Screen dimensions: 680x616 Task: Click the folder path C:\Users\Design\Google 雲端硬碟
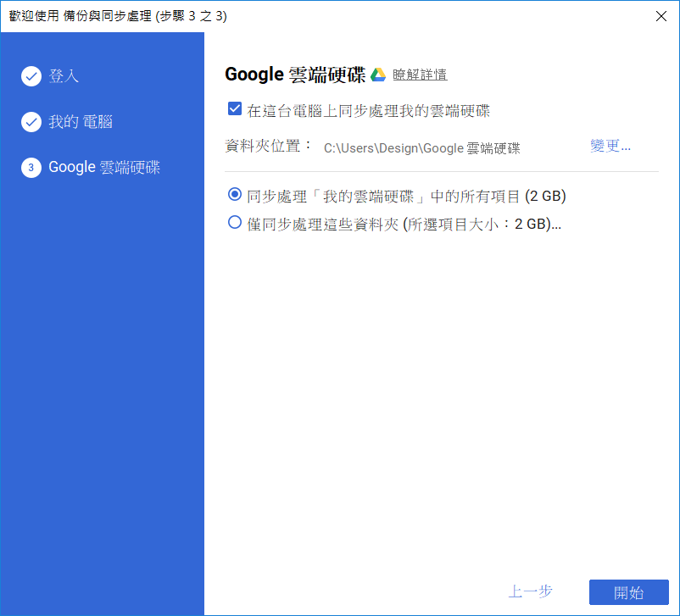click(422, 148)
